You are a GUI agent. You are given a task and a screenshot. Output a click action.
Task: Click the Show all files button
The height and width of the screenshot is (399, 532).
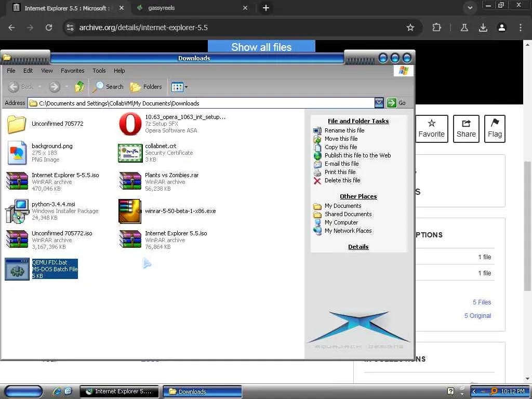pyautogui.click(x=261, y=46)
